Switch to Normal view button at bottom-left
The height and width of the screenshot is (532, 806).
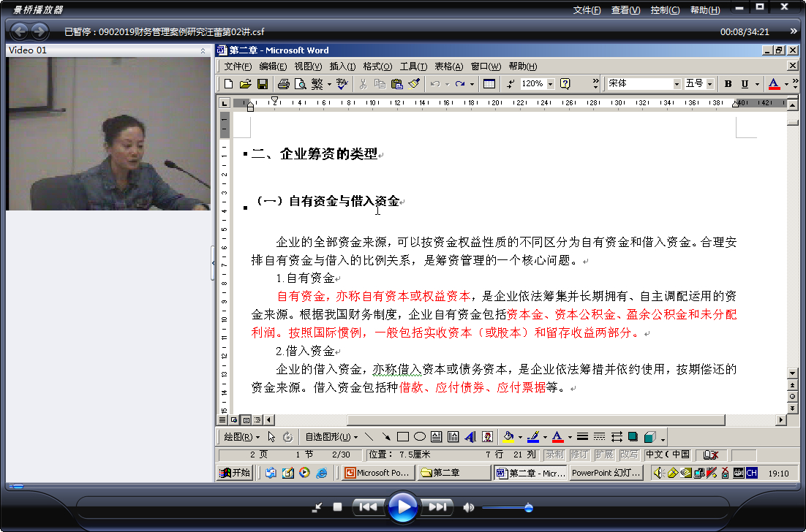(x=222, y=419)
